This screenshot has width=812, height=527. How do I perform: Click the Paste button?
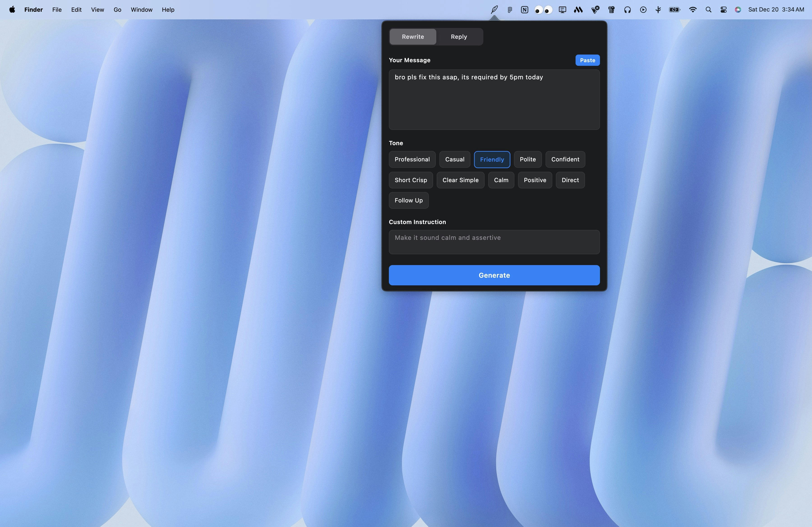point(587,60)
